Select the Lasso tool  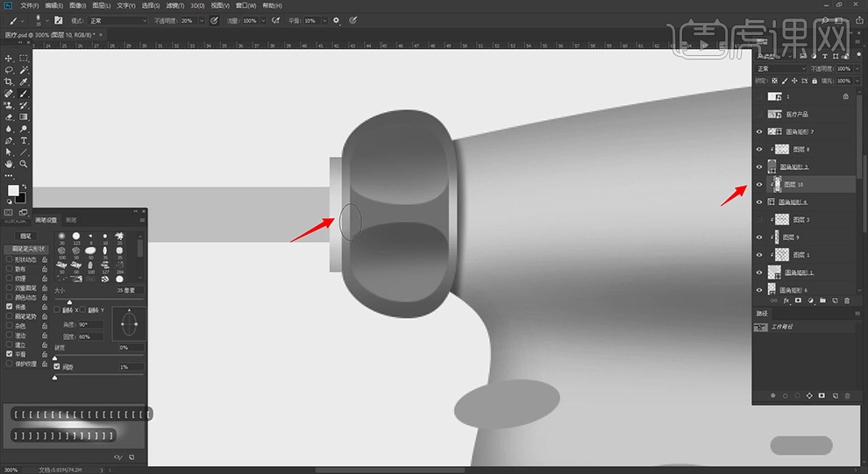(8, 70)
